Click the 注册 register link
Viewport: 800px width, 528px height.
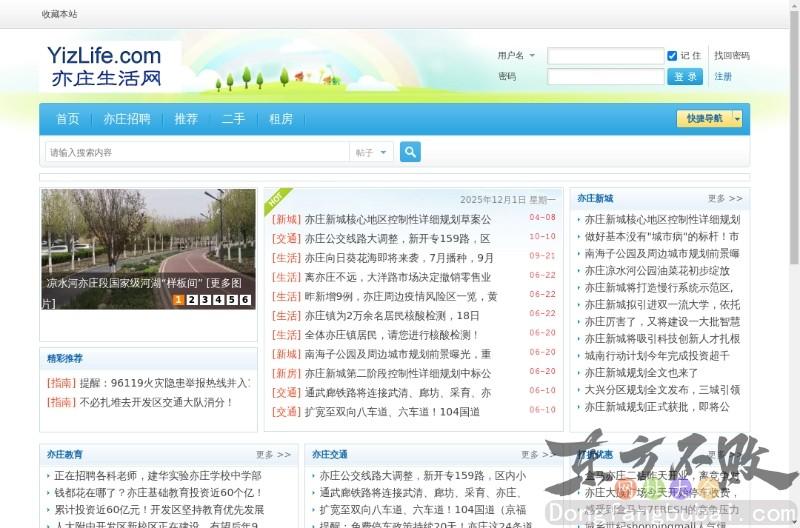(x=723, y=77)
